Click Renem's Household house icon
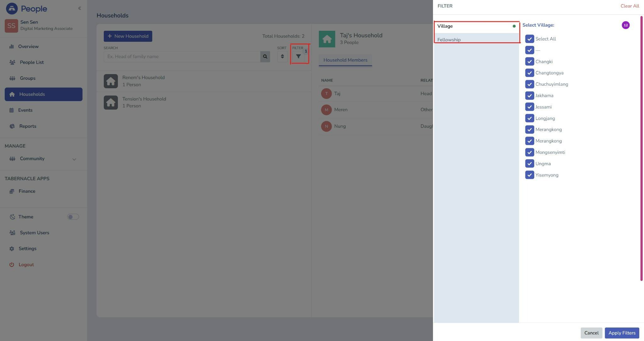 (x=111, y=81)
